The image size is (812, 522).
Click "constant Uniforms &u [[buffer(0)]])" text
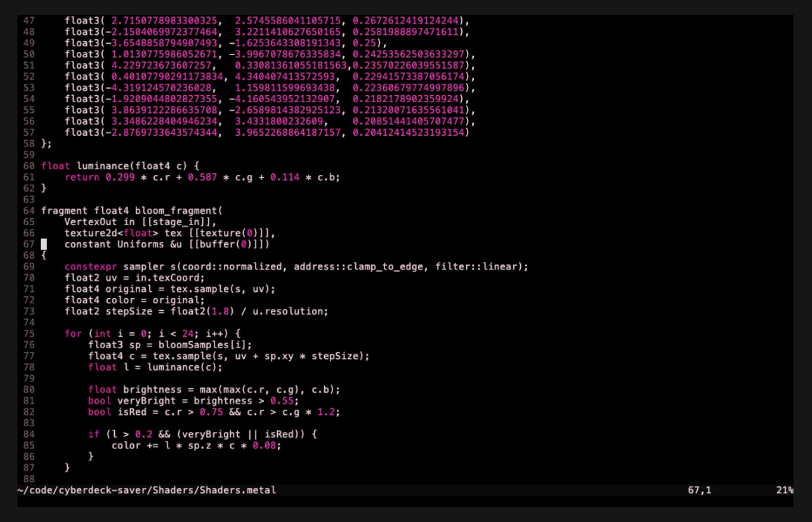point(167,244)
